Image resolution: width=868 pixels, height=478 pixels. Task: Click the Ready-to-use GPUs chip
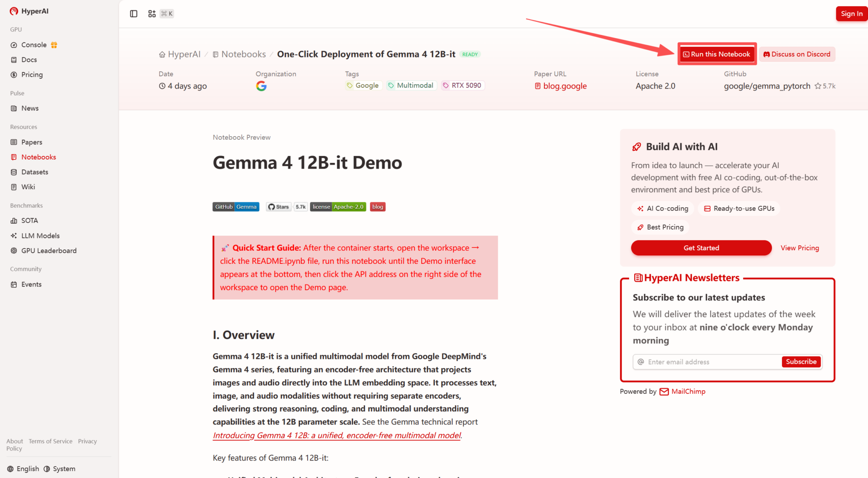coord(739,209)
